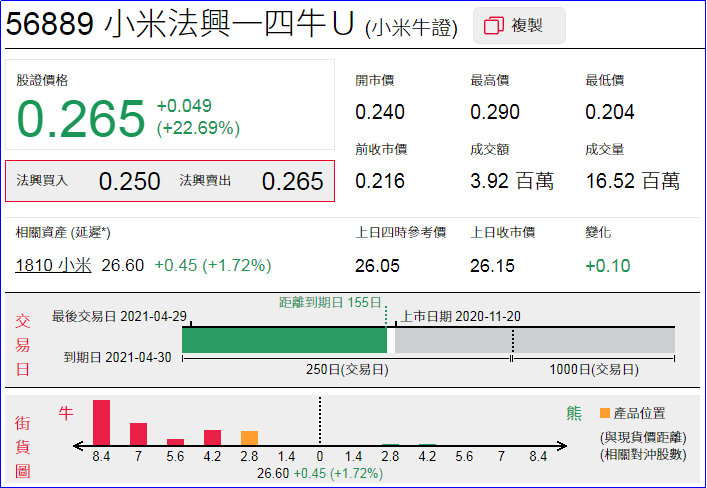Click the 最高價 value 0.290
Image resolution: width=707 pixels, height=488 pixels.
coord(495,112)
